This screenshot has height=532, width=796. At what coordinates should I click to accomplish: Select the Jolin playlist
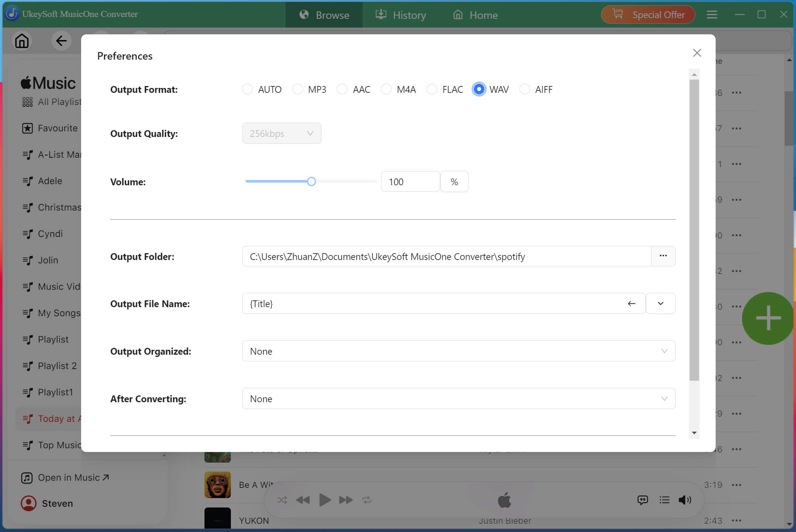coord(40,260)
